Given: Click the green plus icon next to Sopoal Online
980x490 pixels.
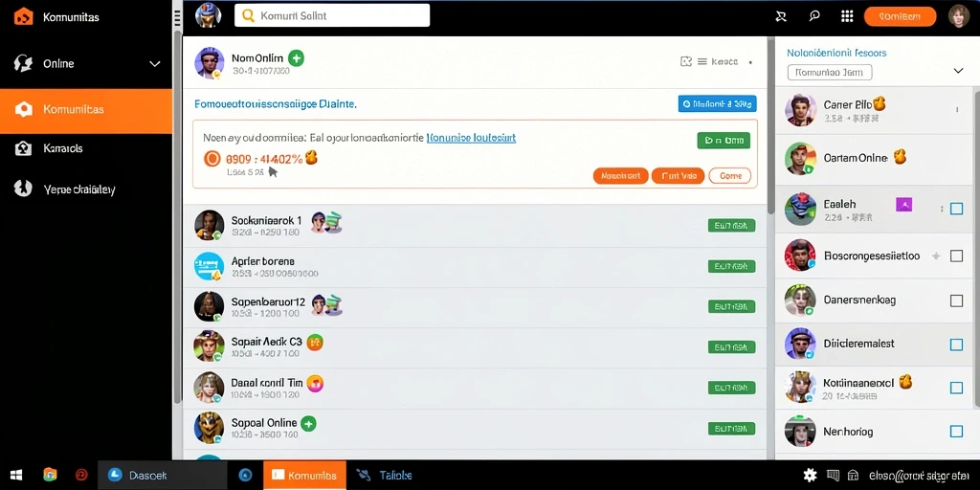Looking at the screenshot, I should coord(308,423).
